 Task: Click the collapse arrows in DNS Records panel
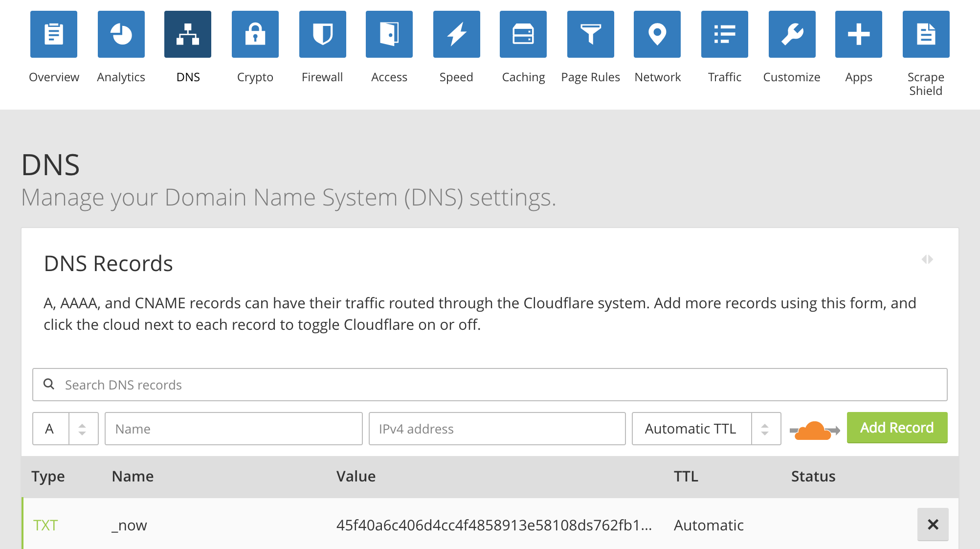point(927,259)
